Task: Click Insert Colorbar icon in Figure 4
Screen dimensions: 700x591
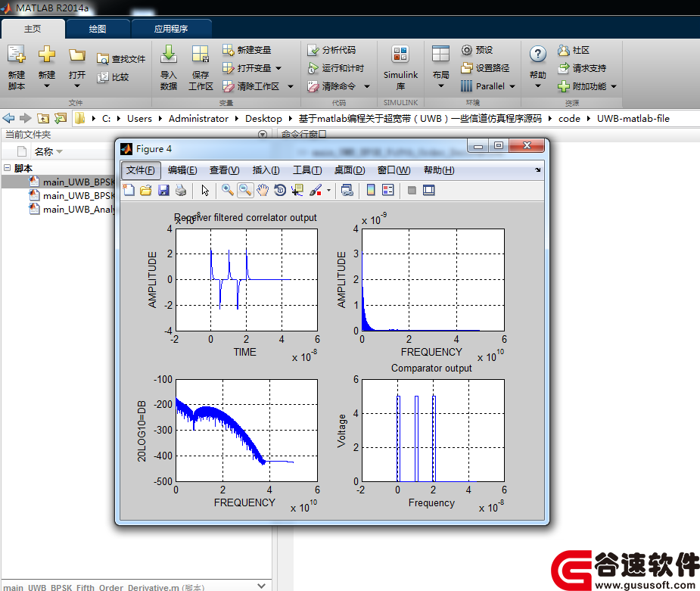Action: click(x=371, y=190)
